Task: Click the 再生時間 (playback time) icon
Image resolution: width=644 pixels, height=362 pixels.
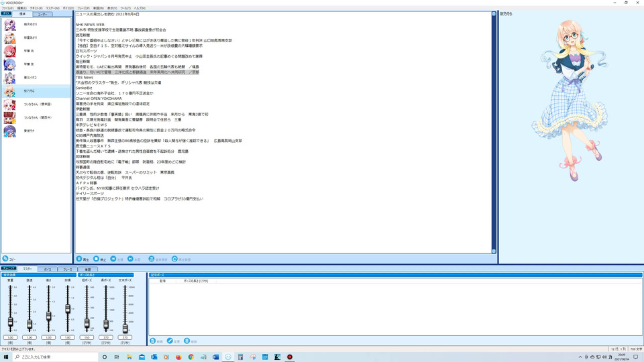Action: pyautogui.click(x=174, y=259)
